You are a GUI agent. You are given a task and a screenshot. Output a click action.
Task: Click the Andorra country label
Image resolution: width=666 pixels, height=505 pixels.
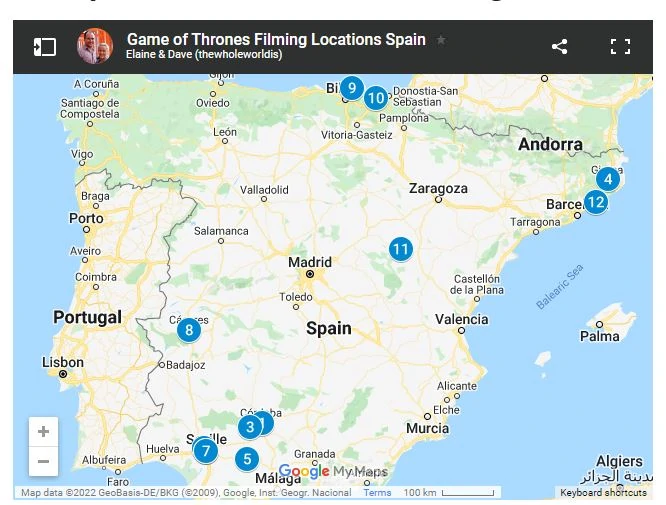(x=550, y=144)
